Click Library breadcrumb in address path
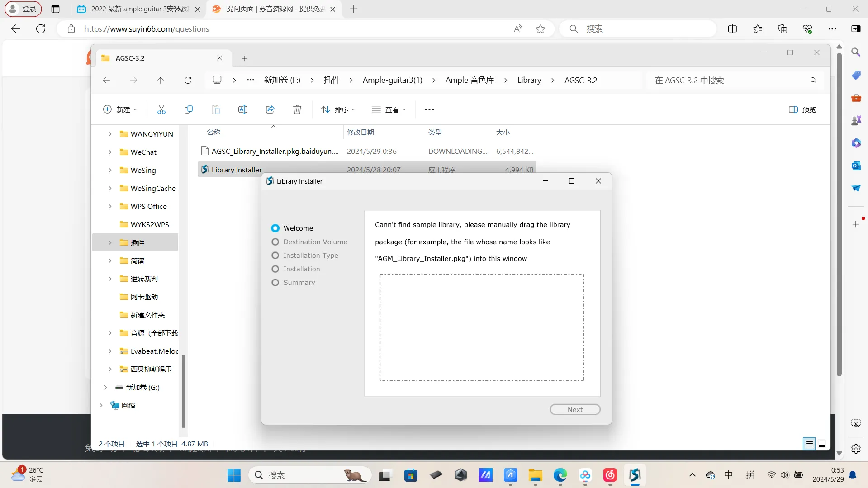The image size is (868, 488). (529, 80)
